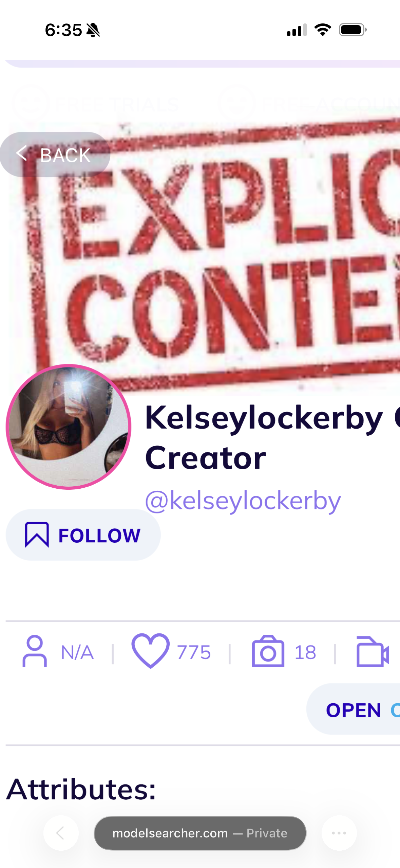Tap the browser back arrow
This screenshot has width=400, height=868.
[61, 833]
